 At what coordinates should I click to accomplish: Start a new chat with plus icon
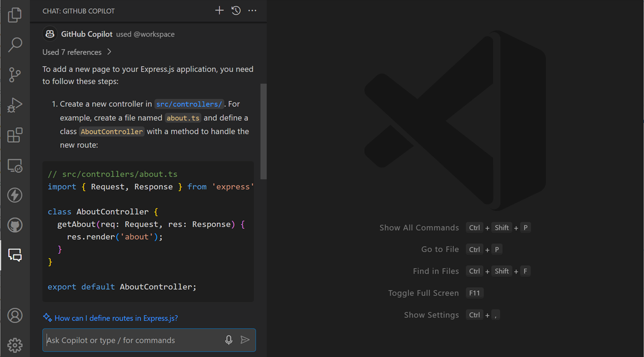219,11
